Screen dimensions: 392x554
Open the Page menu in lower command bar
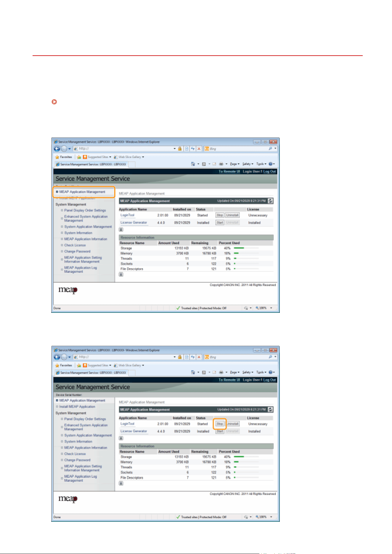[x=234, y=372]
